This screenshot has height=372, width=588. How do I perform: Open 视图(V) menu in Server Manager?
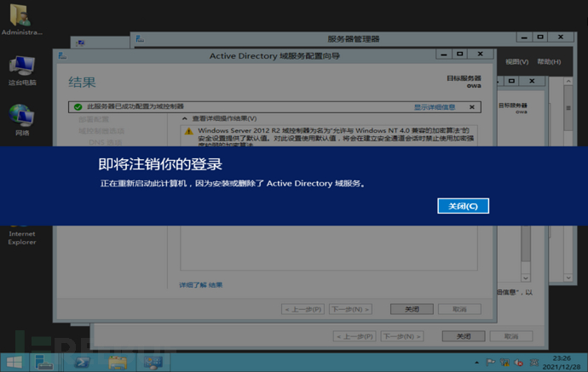click(516, 62)
